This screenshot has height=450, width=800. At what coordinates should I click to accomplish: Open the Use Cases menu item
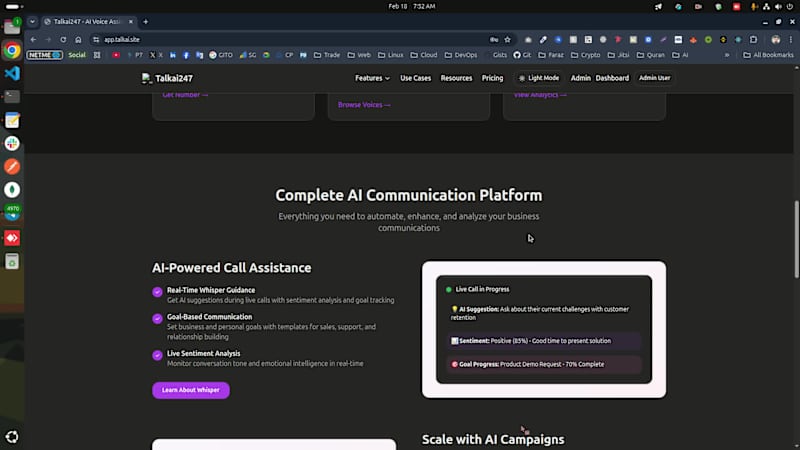[x=415, y=78]
